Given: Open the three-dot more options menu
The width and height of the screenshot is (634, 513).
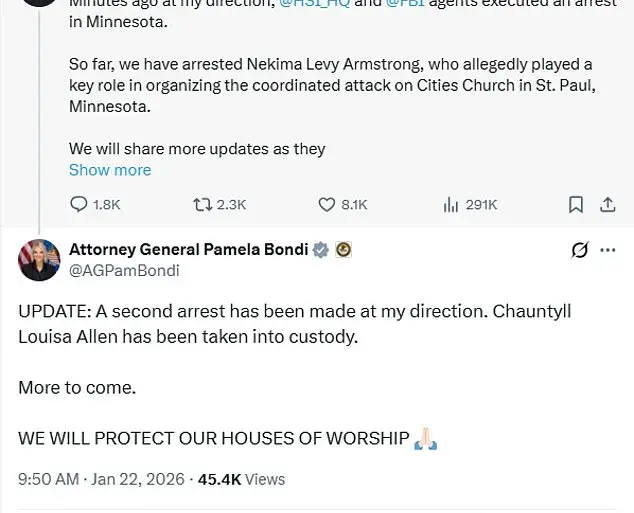Looking at the screenshot, I should (x=608, y=250).
